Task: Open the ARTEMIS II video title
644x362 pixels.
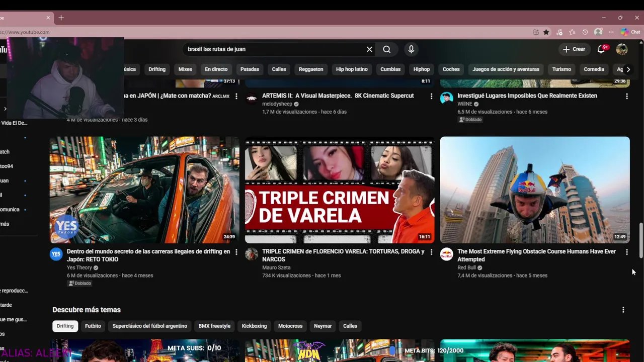Action: (x=338, y=96)
